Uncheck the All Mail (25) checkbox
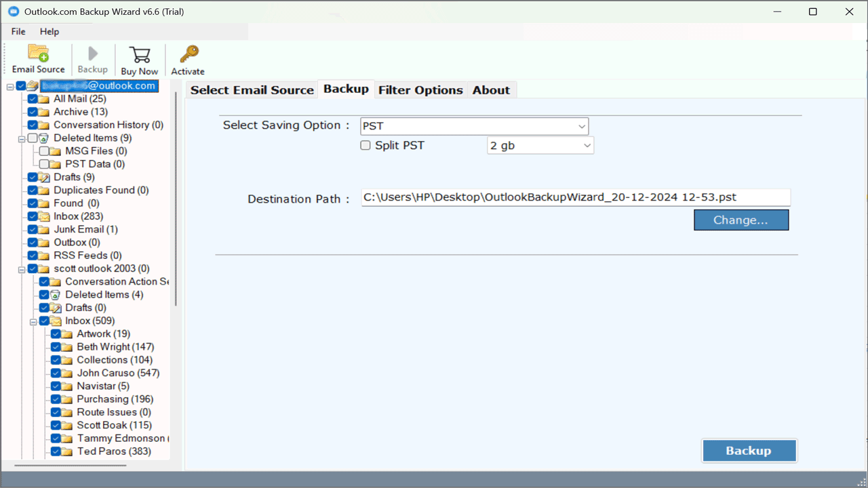The height and width of the screenshot is (488, 868). 33,99
